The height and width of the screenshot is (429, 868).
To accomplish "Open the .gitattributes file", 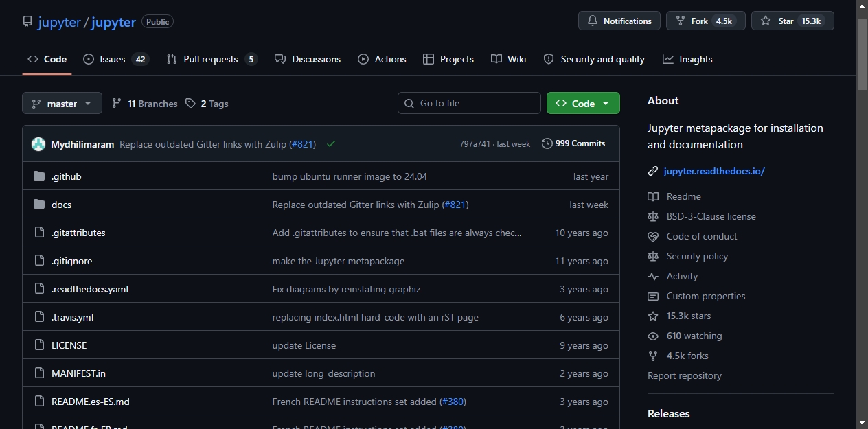I will 78,233.
